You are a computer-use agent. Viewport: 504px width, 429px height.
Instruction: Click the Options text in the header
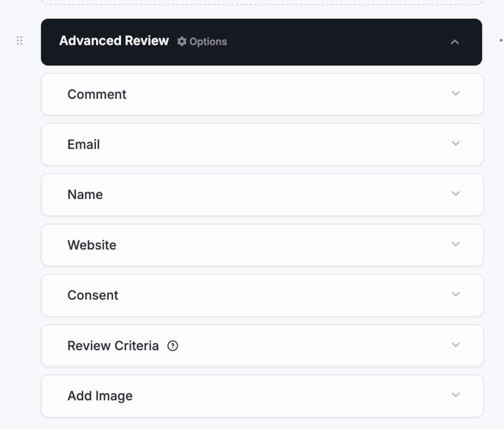208,42
